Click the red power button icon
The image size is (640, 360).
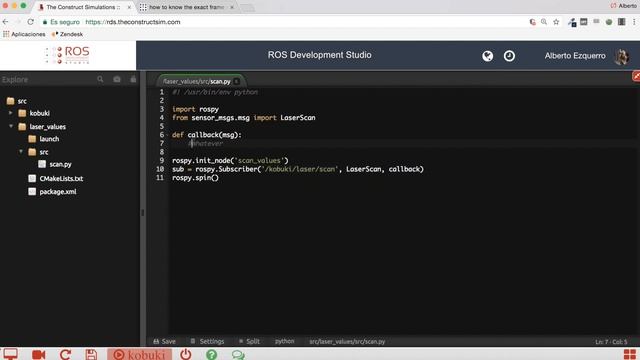(186, 354)
